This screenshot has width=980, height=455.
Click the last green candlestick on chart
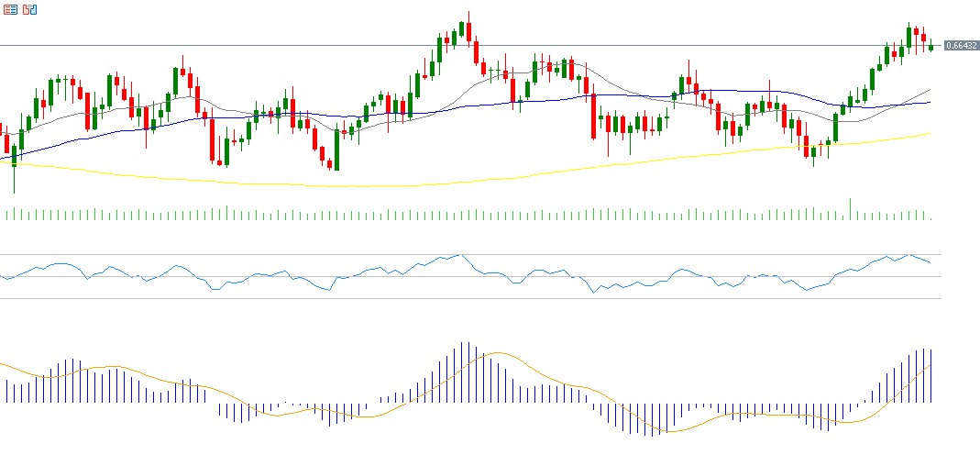click(x=930, y=47)
